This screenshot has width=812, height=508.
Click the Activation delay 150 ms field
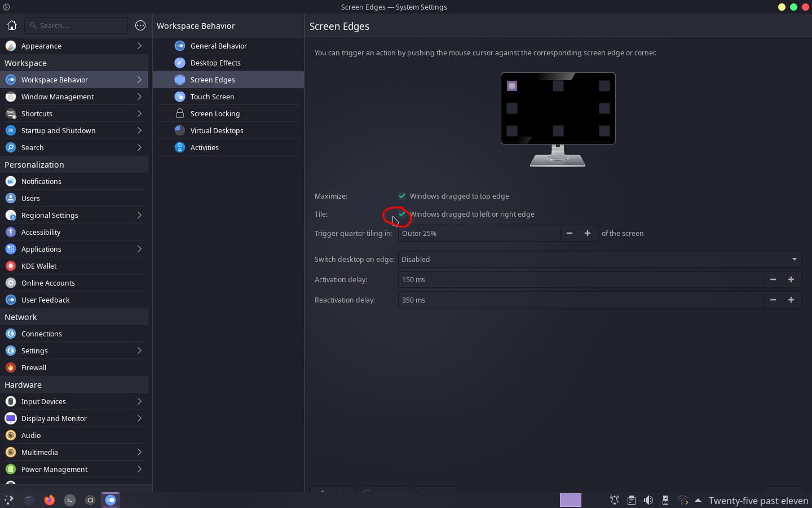coord(581,279)
